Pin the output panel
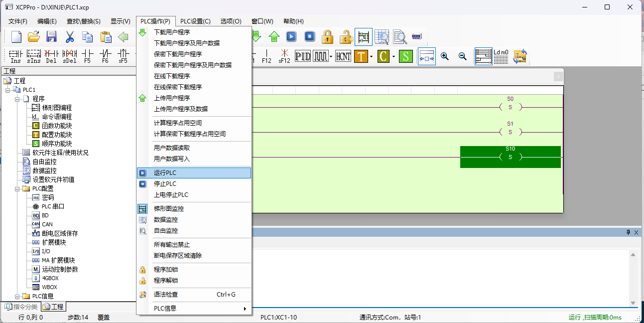 pos(628,232)
